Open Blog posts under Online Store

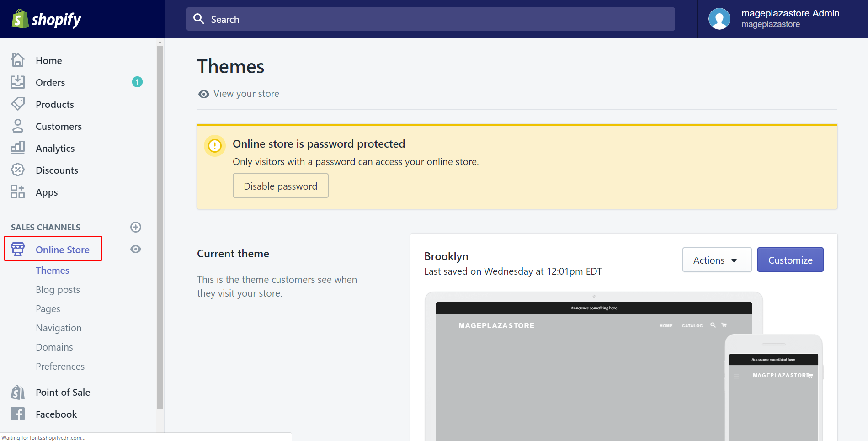pos(58,289)
